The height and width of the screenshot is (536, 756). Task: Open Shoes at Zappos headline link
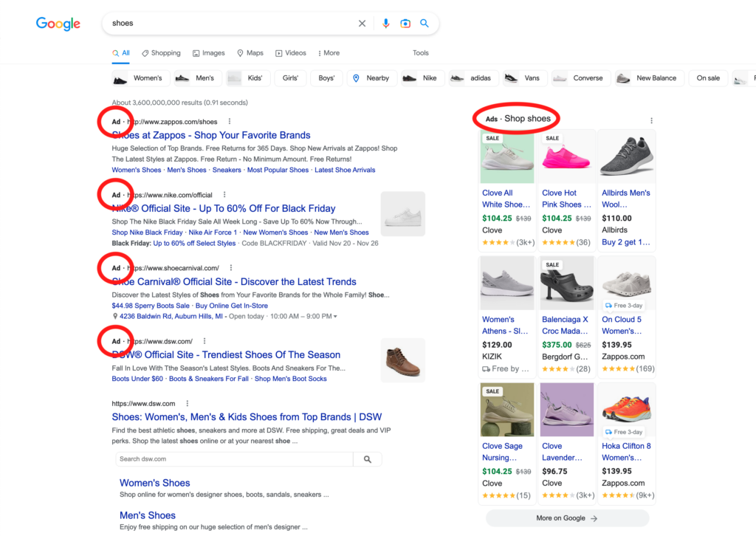pos(211,135)
